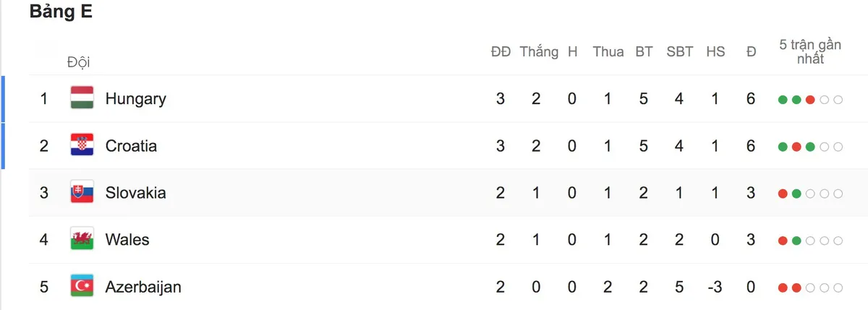868x310 pixels.
Task: Click the '5 trận gần nhất' header
Action: (810, 51)
